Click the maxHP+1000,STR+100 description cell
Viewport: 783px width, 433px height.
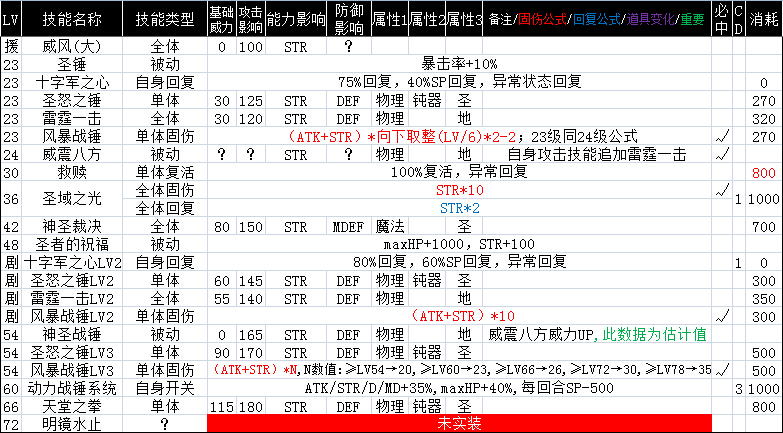[459, 244]
